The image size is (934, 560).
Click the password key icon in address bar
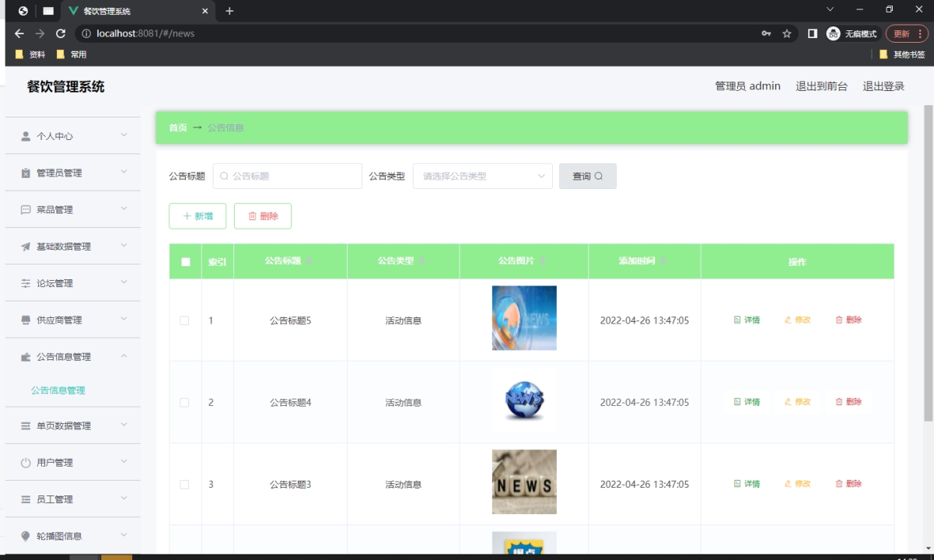[x=766, y=33]
